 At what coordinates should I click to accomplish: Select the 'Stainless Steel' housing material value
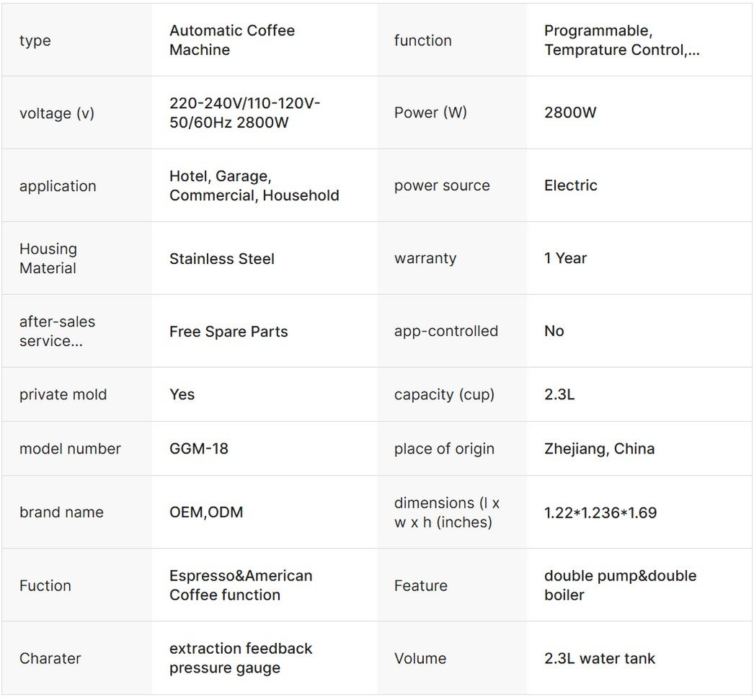221,259
